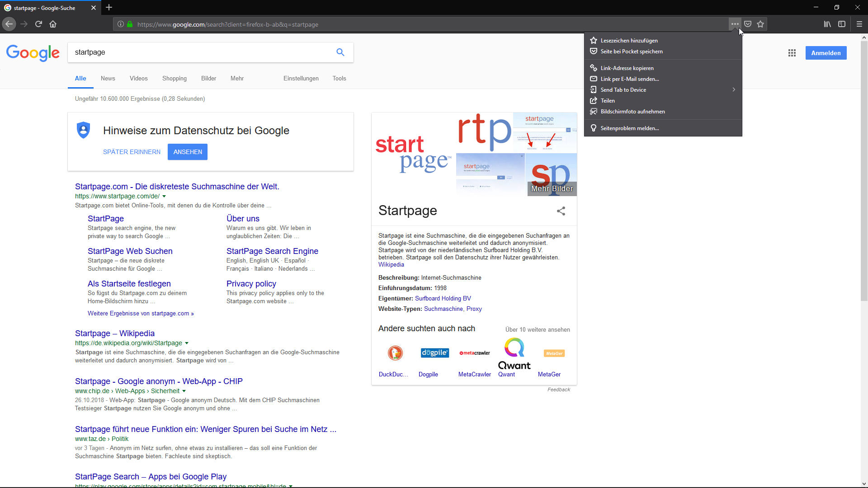
Task: Click the Pocket save icon in address bar
Action: (x=748, y=24)
